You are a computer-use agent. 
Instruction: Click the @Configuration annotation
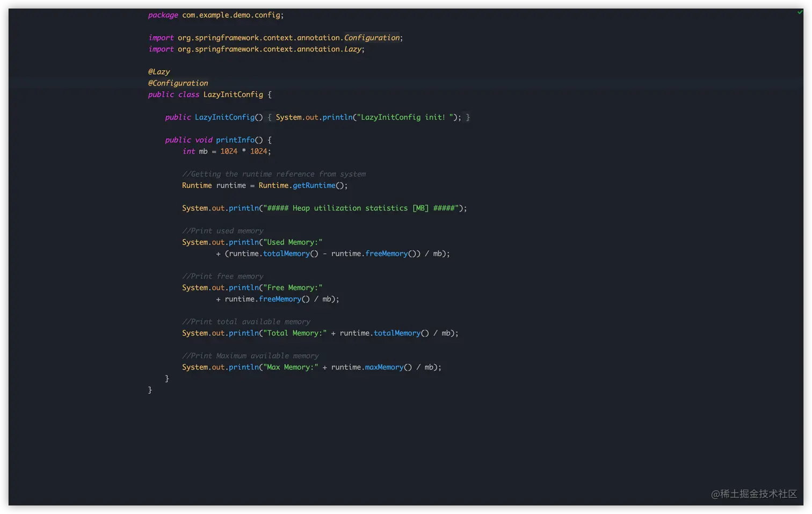pos(178,83)
